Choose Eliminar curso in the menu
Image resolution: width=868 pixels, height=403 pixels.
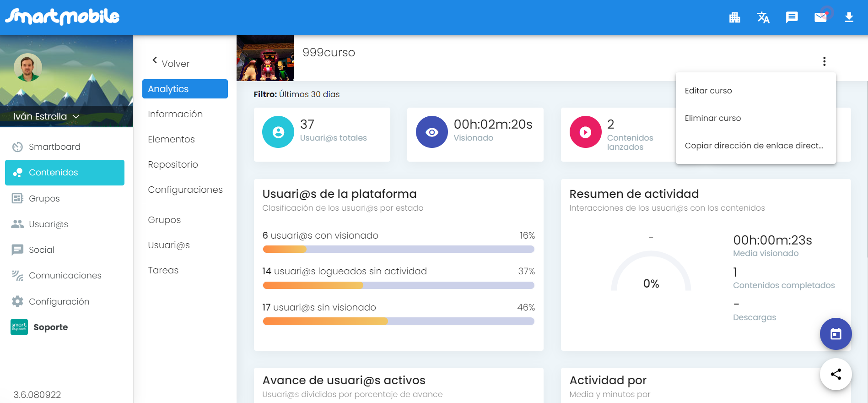pyautogui.click(x=712, y=118)
